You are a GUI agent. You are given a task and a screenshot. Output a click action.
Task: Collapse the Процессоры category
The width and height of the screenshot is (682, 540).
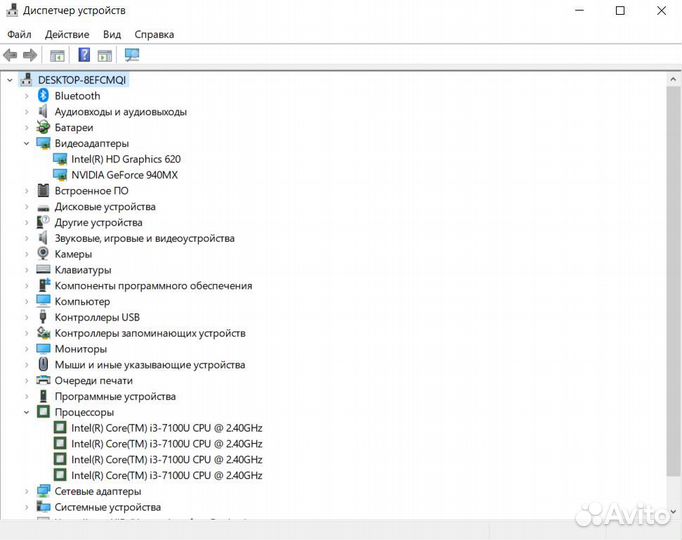[27, 412]
